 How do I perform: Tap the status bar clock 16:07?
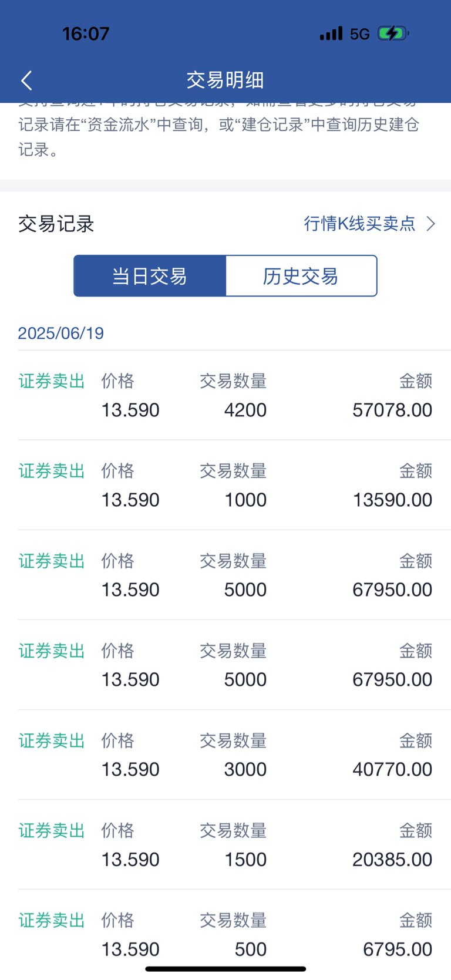[86, 33]
